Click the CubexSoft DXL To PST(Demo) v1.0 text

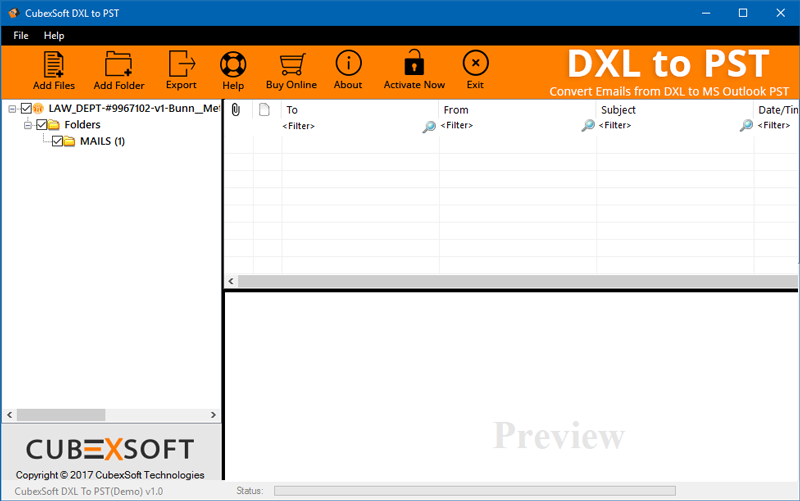89,491
